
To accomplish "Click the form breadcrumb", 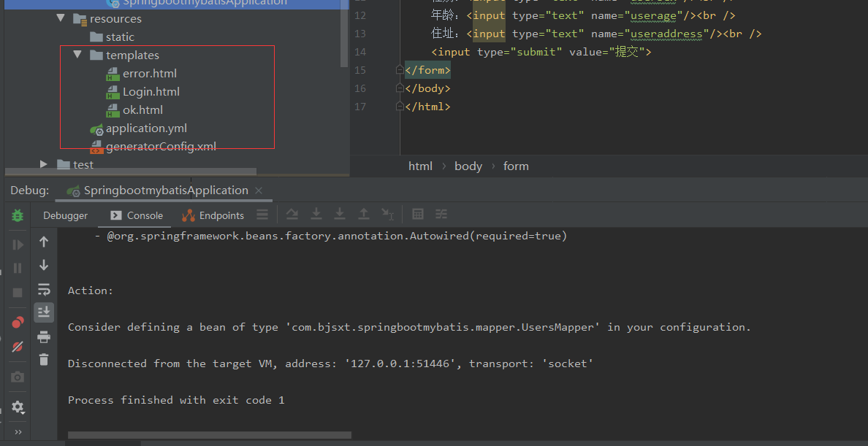I will point(516,166).
